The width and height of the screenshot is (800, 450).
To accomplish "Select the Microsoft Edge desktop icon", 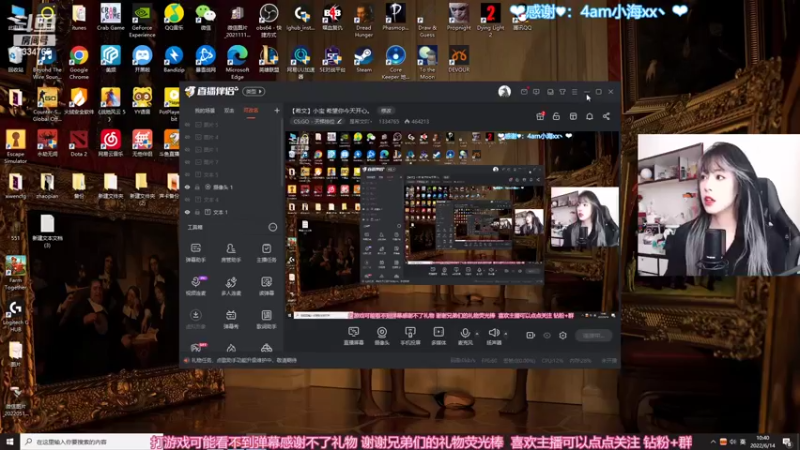I will (237, 62).
